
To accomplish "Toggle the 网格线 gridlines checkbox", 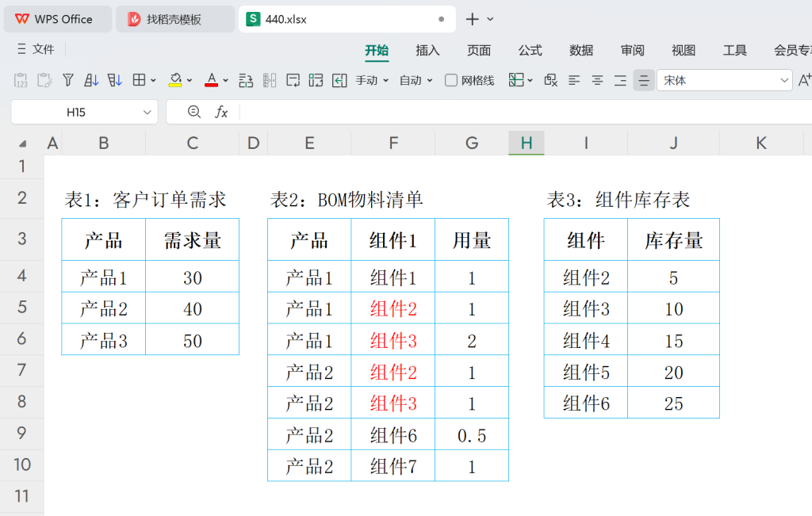I will 451,80.
